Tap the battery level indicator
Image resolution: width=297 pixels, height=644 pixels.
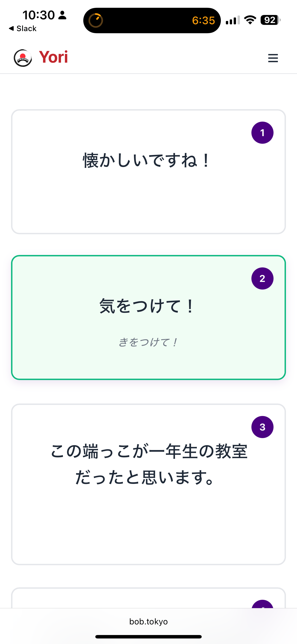click(271, 20)
